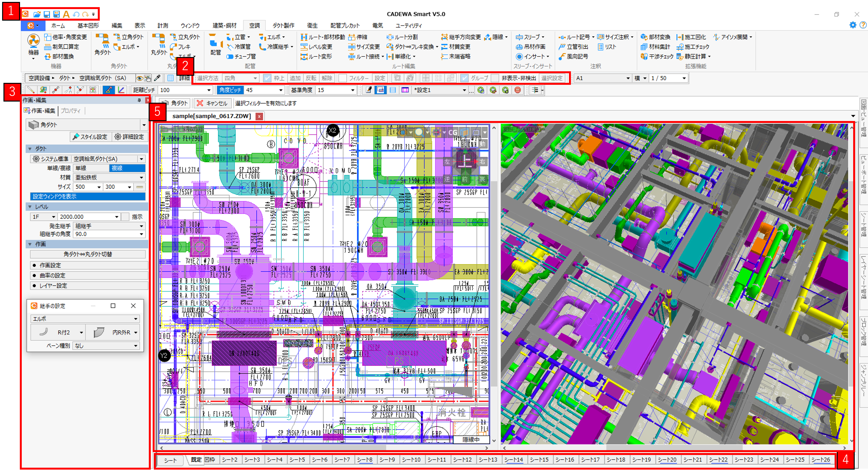This screenshot has width=868, height=475.
Task: Click 制気口算定 in the ribbon
Action: [62, 46]
